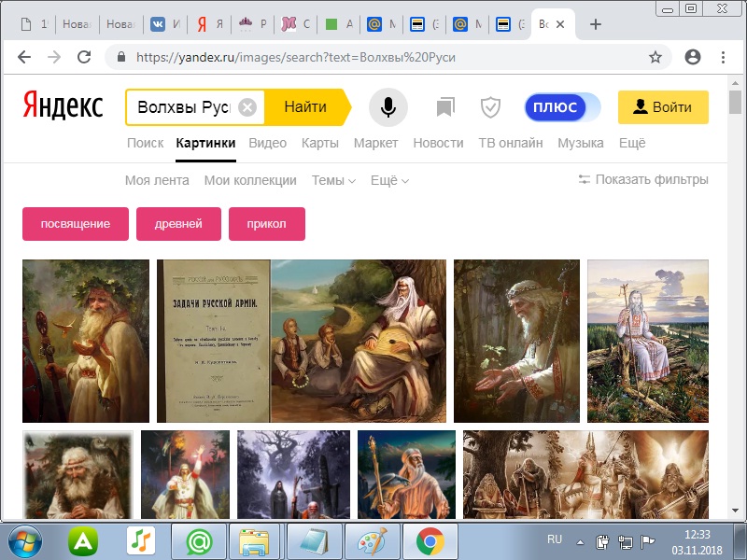Open the ТВ онлайн tab
The image size is (747, 560).
point(511,143)
